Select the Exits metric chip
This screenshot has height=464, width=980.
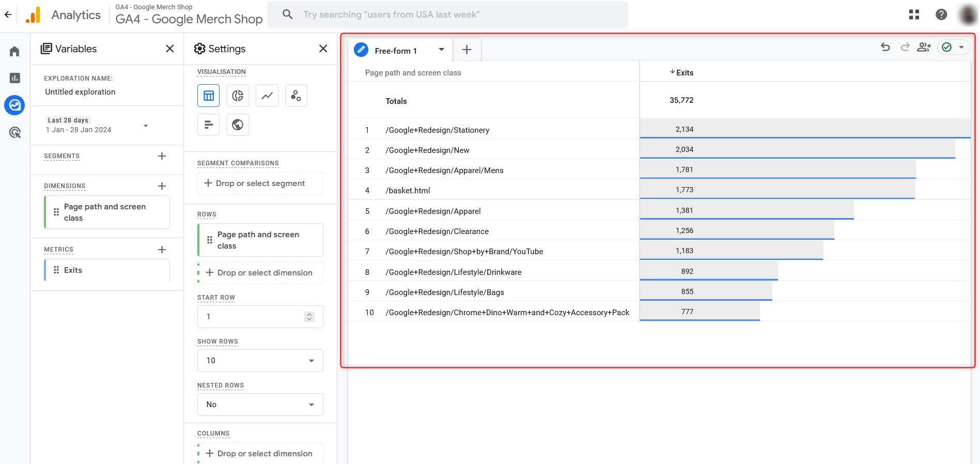point(107,270)
